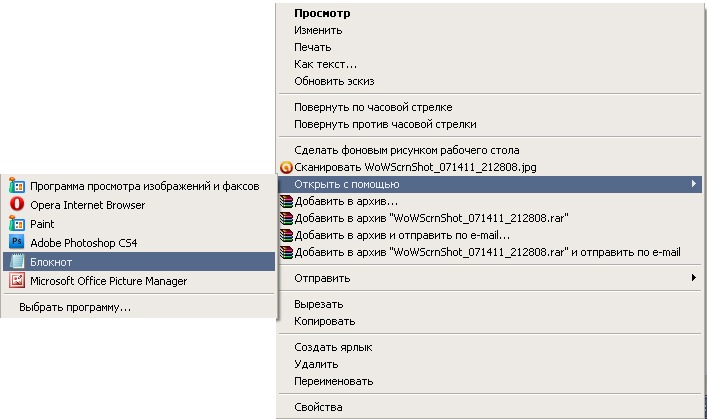Screen dimensions: 707x419
Task: Open Свойства at the menu bottom
Action: 318,407
